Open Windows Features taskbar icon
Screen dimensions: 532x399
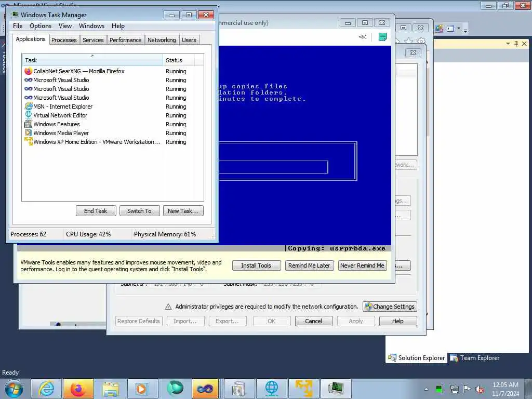[239, 389]
